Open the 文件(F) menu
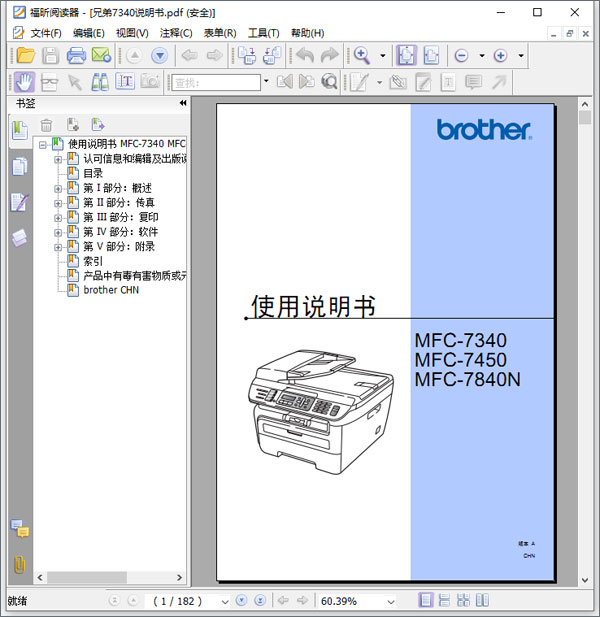Viewport: 600px width, 617px height. coord(46,33)
